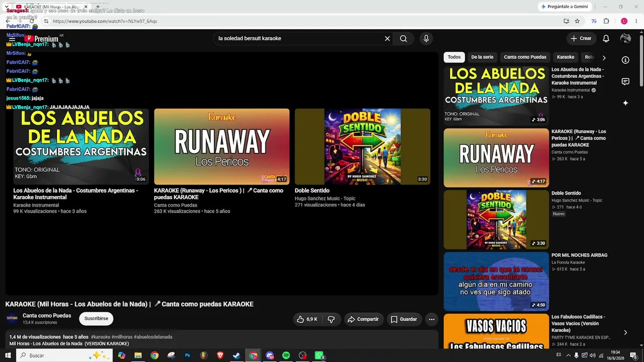Click the Suscribirse button
The image size is (644, 362).
[x=96, y=319]
